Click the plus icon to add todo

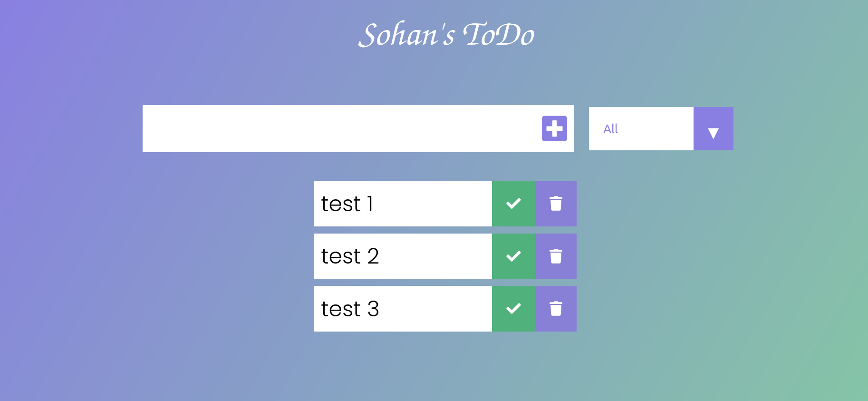tap(554, 128)
